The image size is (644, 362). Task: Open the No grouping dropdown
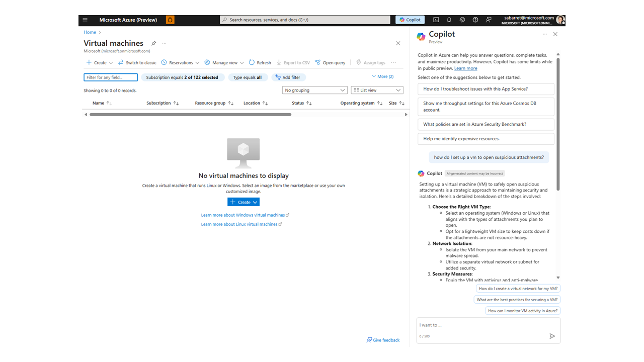coord(315,90)
